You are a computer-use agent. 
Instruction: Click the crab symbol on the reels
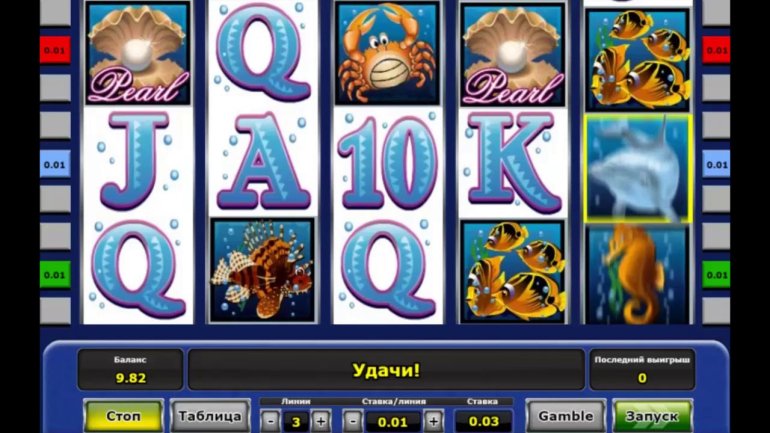(387, 53)
